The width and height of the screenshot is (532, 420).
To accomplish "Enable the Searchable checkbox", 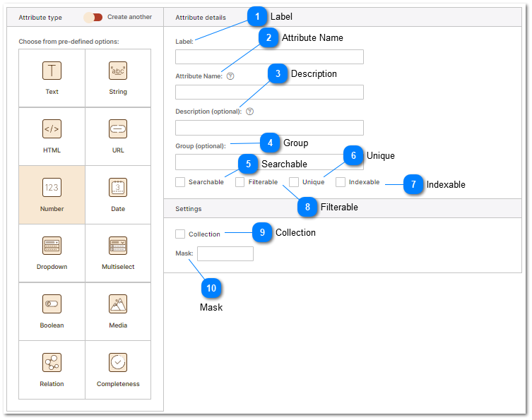I will [x=180, y=182].
